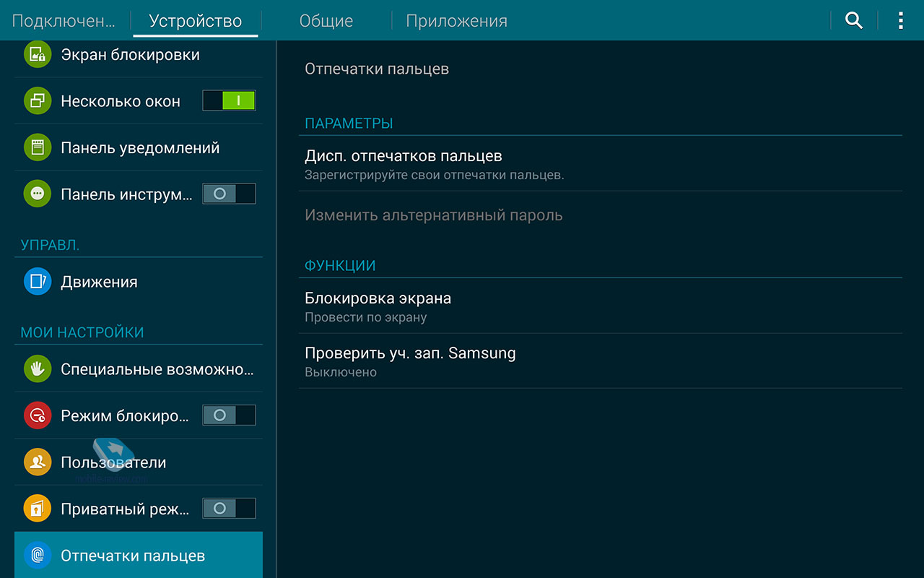This screenshot has width=924, height=578.
Task: Click the Панель инструментов toolbox icon
Action: click(38, 194)
